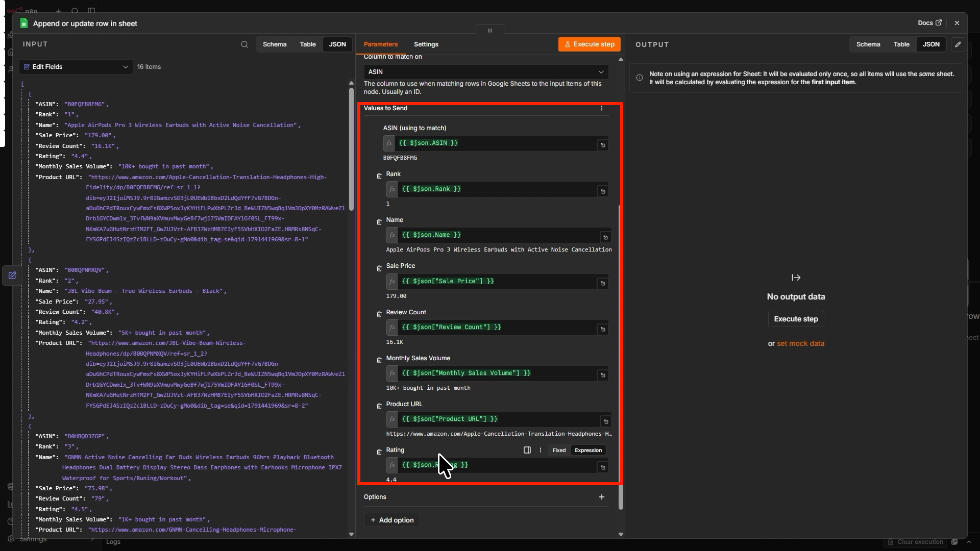The image size is (980, 551).
Task: Open the Docs link
Action: 929,23
